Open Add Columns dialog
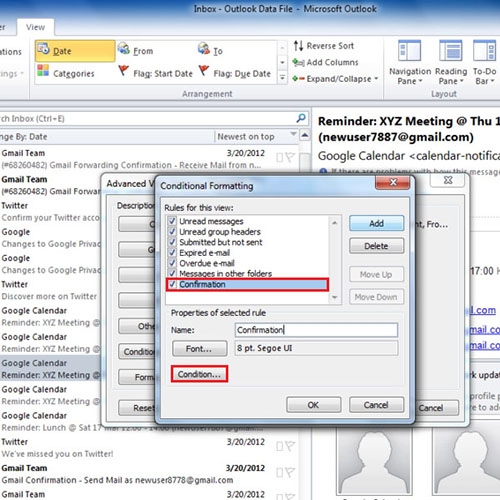The height and width of the screenshot is (500, 500). pos(325,62)
